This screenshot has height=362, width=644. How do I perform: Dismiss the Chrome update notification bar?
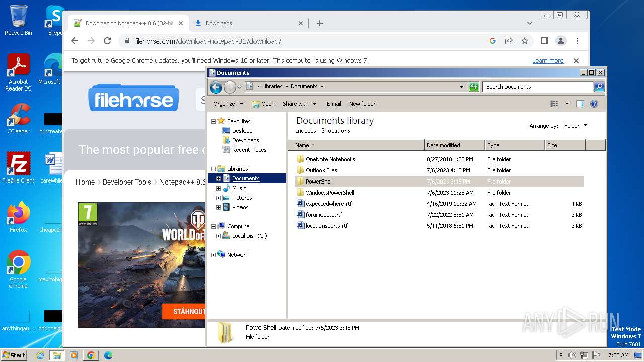(576, 60)
